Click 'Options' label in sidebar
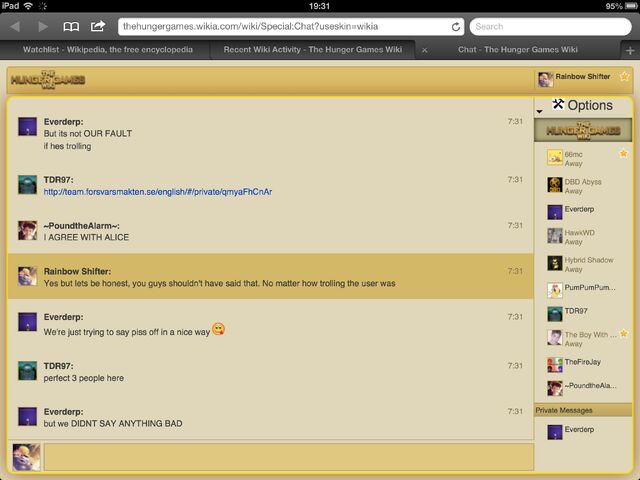Screen dimensions: 640x480 pyautogui.click(x=590, y=105)
